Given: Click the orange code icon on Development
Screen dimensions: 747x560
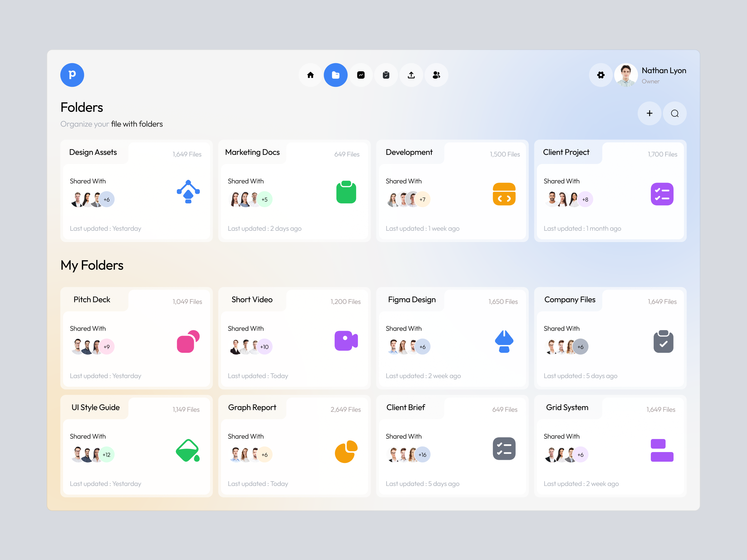Looking at the screenshot, I should pyautogui.click(x=504, y=194).
